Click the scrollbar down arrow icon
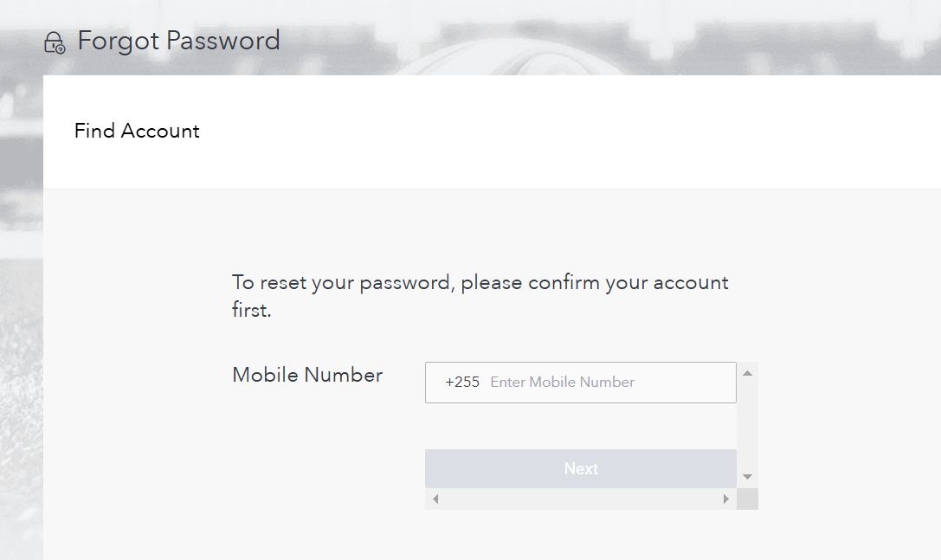The image size is (941, 560). [747, 475]
